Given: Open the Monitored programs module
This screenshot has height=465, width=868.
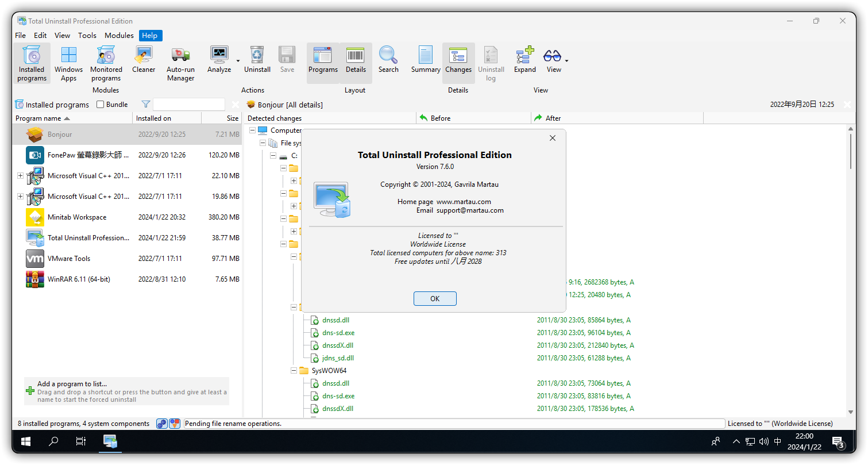Looking at the screenshot, I should point(106,63).
